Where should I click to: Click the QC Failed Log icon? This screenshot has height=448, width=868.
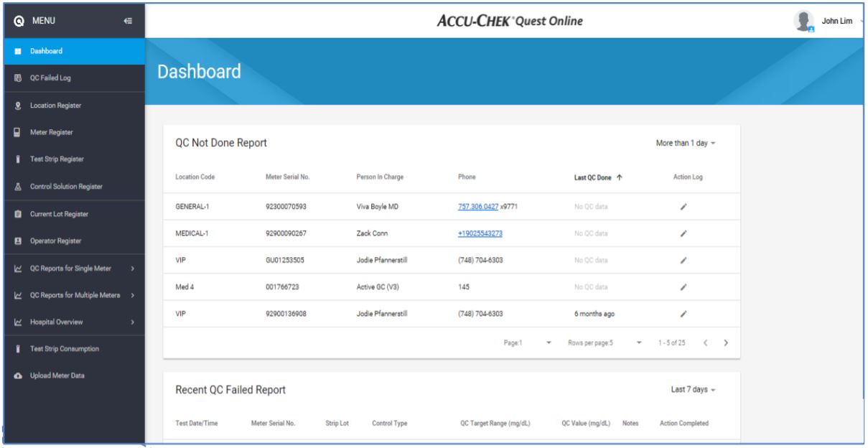17,79
